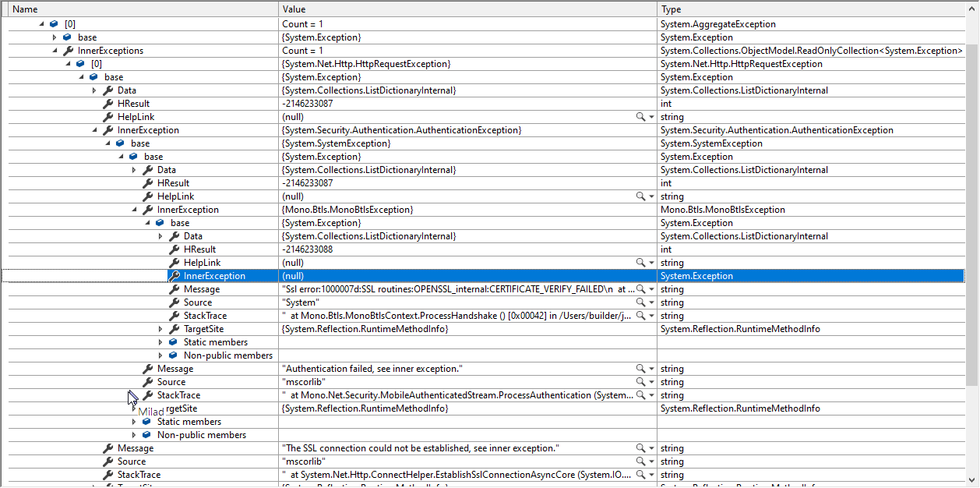Viewport: 980px width, 488px height.
Task: Collapse the AggregateException [0] node
Action: pos(41,24)
